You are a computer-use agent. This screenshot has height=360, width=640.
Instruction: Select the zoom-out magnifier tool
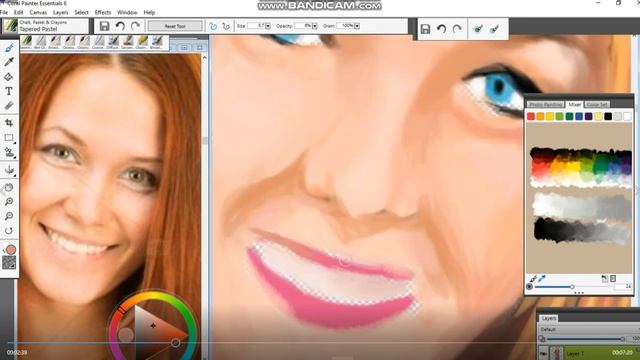coord(9,216)
